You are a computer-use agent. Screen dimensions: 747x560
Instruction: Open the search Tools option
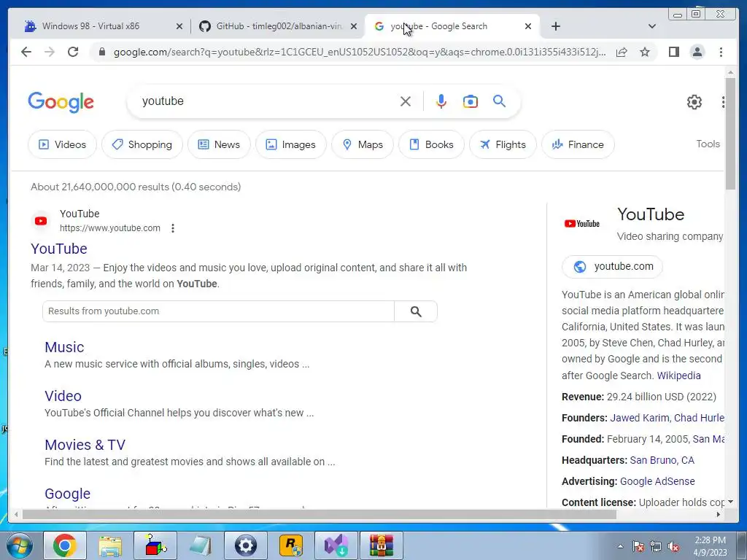(x=708, y=144)
